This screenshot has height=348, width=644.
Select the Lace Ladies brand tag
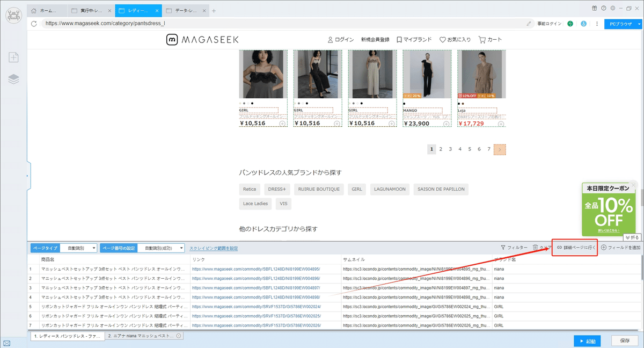255,204
